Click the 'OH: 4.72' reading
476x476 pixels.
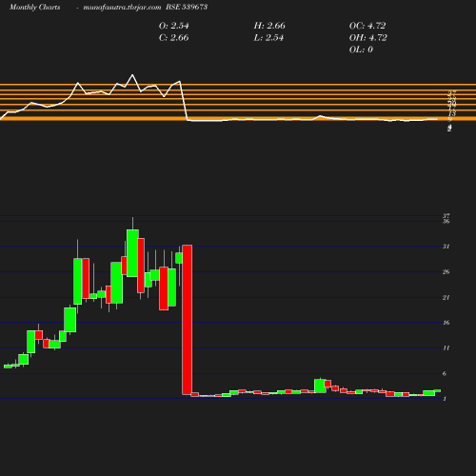368,38
